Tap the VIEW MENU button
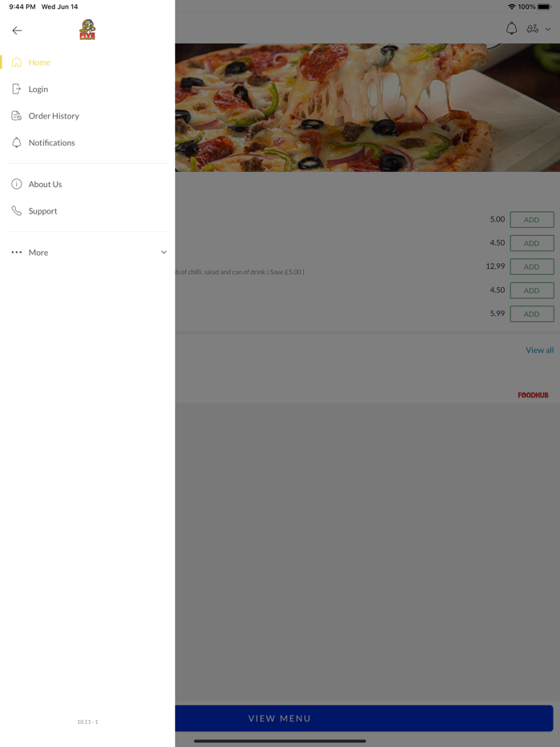The image size is (560, 747). click(364, 718)
